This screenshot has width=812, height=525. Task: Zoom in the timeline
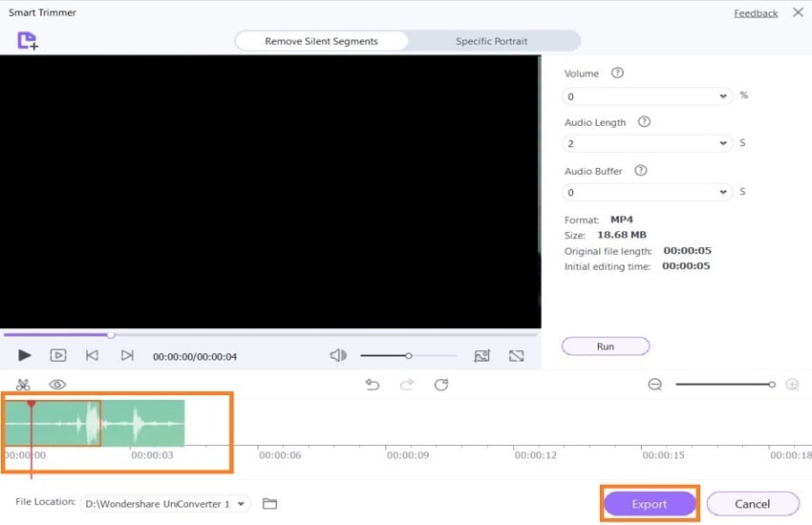point(792,385)
